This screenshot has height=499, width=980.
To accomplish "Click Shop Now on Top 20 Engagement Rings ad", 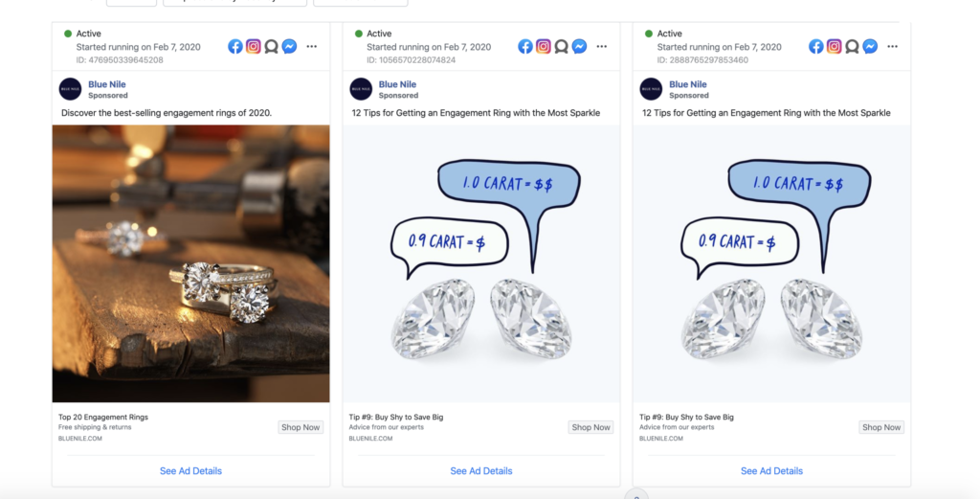I will (x=301, y=427).
